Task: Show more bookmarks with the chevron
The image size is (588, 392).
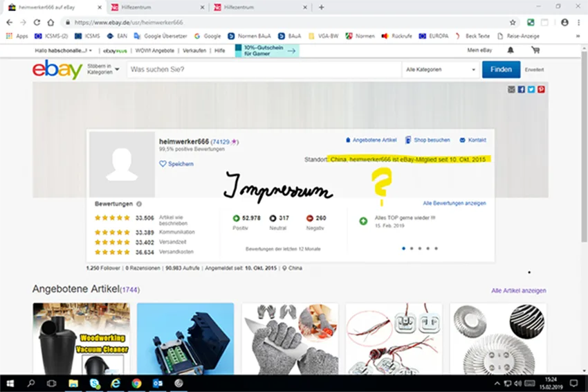Action: pos(578,36)
